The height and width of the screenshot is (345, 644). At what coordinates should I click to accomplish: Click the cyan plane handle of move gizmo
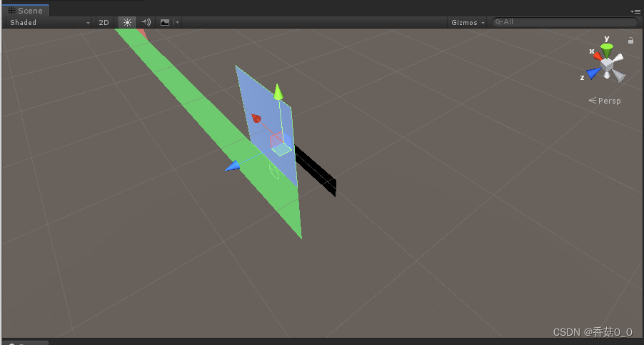click(x=282, y=149)
